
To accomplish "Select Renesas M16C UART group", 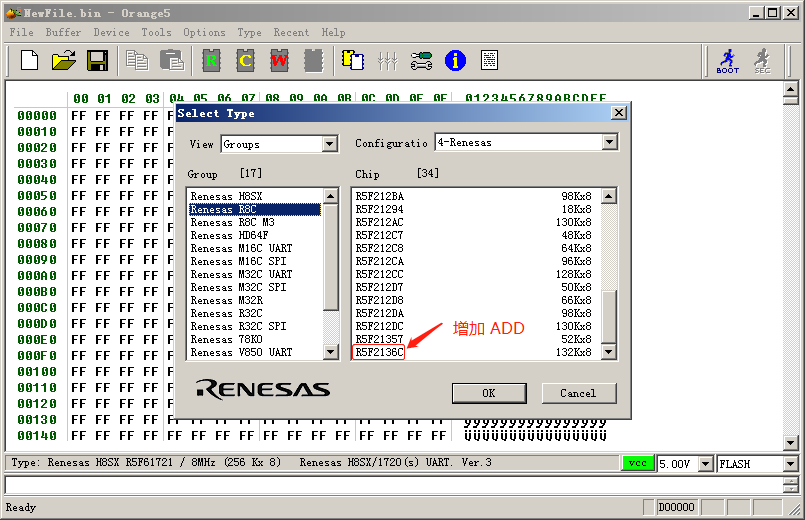I will (241, 248).
